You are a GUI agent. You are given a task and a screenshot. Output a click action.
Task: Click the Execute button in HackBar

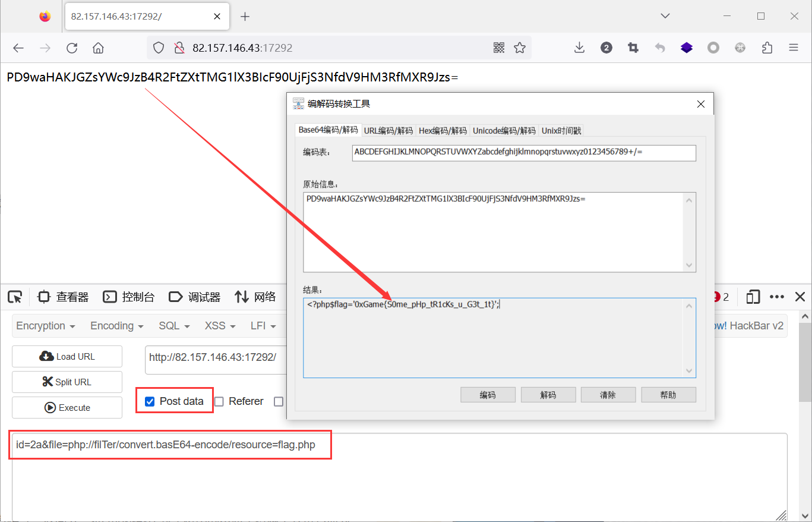coord(67,408)
